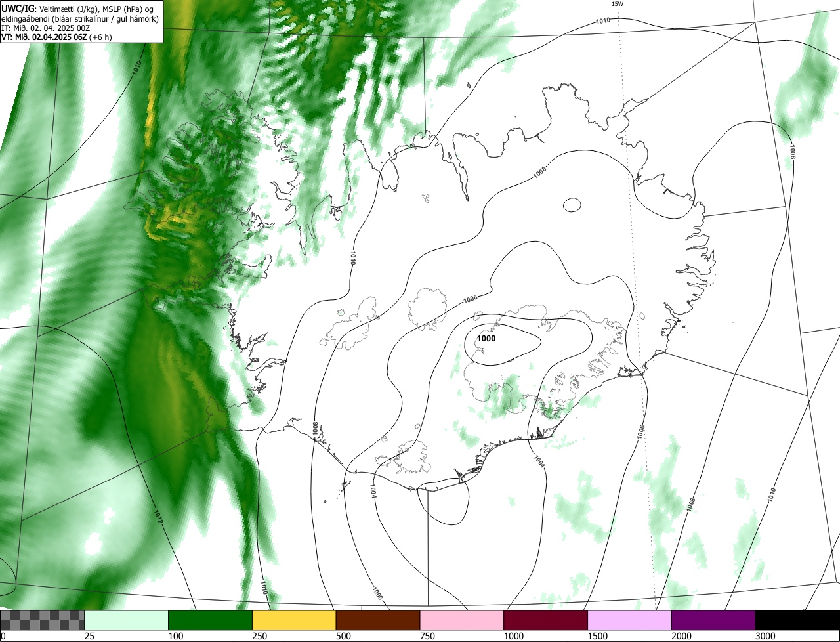Click the bold "1000" low-pressure centre label
This screenshot has width=840, height=642.
pos(486,339)
